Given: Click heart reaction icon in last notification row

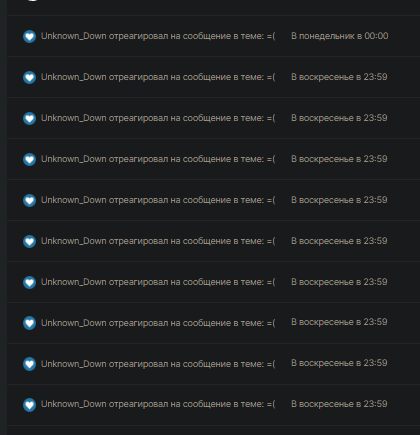Looking at the screenshot, I should [x=29, y=405].
